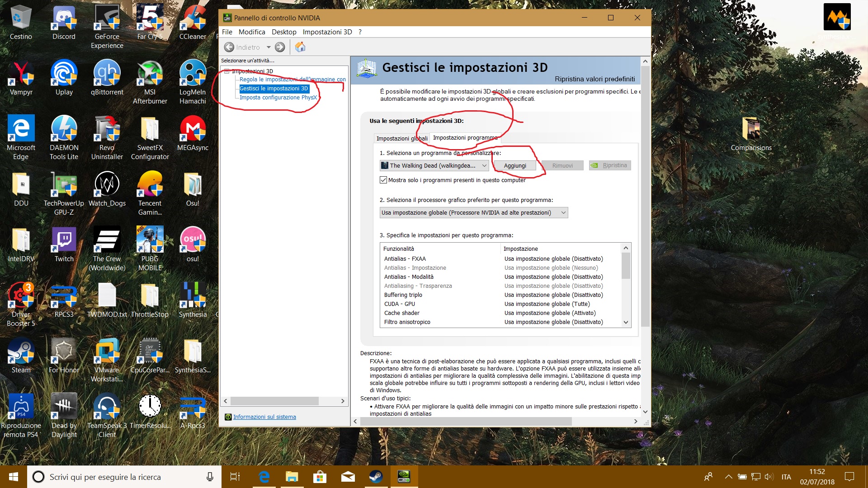Collapse the Impostazioni 3D tree node

pos(228,71)
